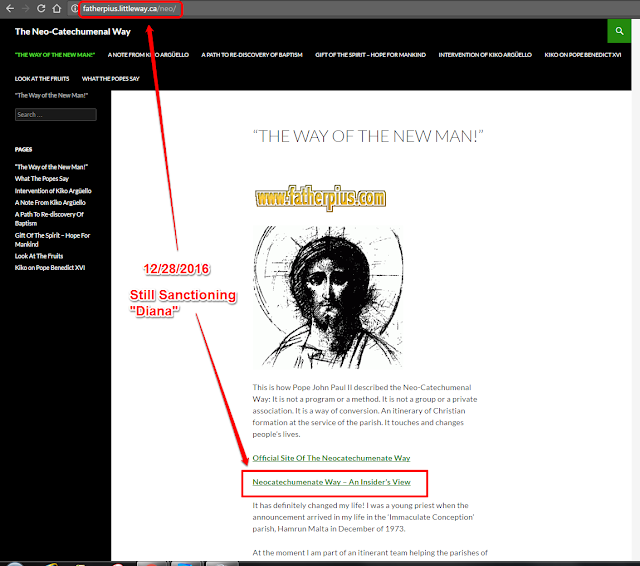
Task: Click sidebar page Intervention of Kiko Argüello
Action: click(x=53, y=191)
